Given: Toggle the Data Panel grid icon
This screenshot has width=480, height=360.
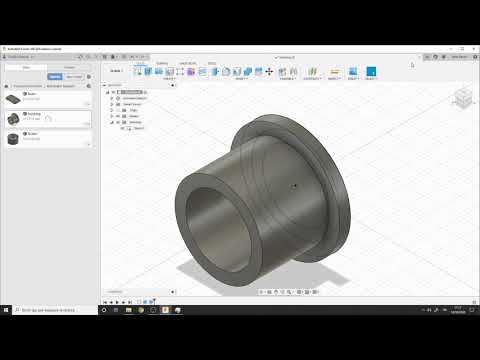Looking at the screenshot, I should tap(105, 57).
